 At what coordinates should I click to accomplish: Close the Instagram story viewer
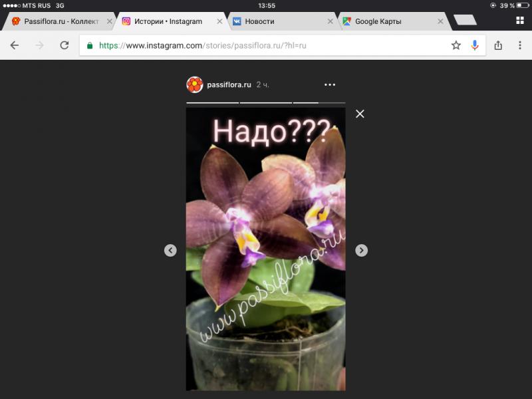[360, 114]
